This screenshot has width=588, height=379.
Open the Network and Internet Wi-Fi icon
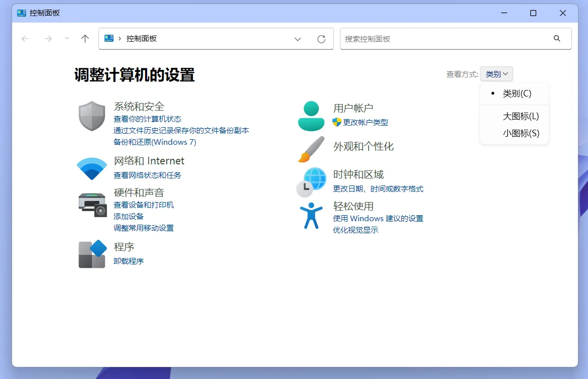[x=92, y=168]
